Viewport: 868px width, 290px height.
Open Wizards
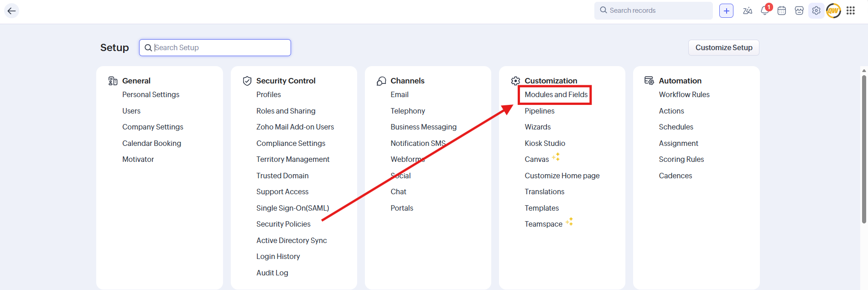[538, 127]
